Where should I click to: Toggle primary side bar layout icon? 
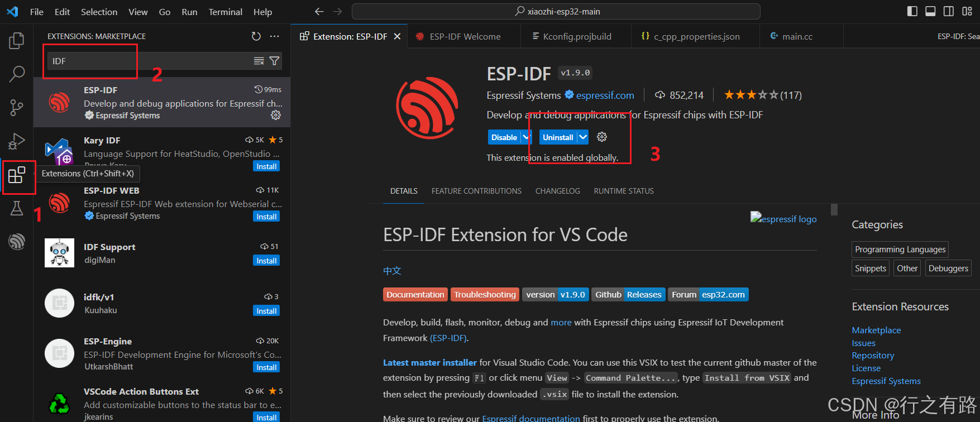tap(912, 11)
